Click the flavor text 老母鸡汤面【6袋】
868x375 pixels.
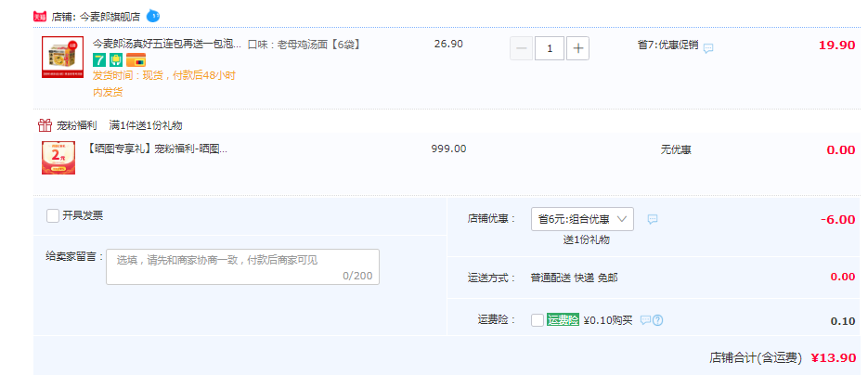[x=319, y=45]
